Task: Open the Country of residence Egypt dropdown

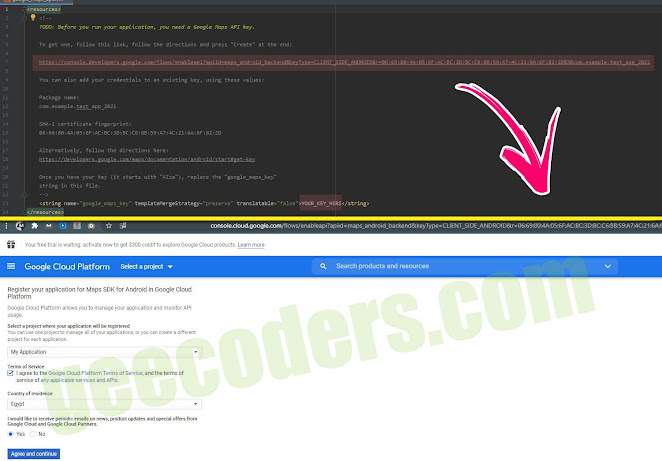Action: [x=104, y=404]
